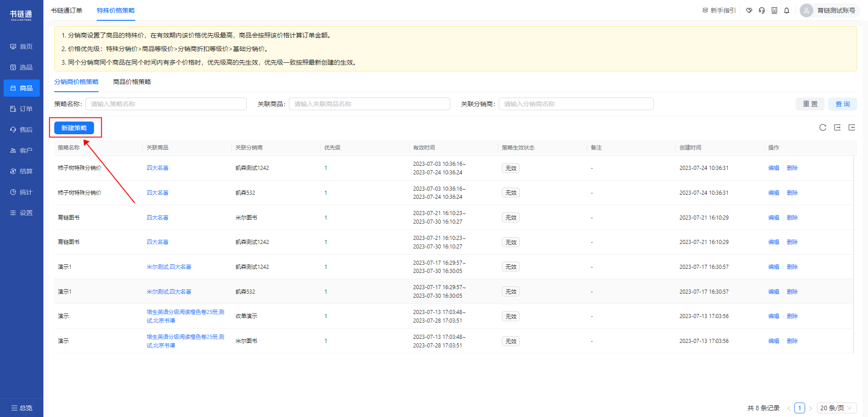The image size is (868, 417).
Task: Click 米尔图书 distributor in 育链图书 row
Action: 246,218
